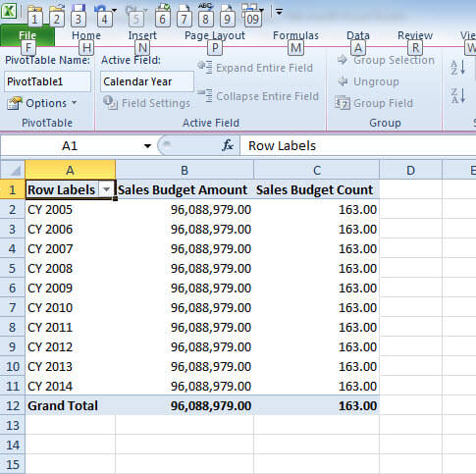Open the File tab
Image resolution: width=476 pixels, height=474 pixels.
(x=27, y=35)
